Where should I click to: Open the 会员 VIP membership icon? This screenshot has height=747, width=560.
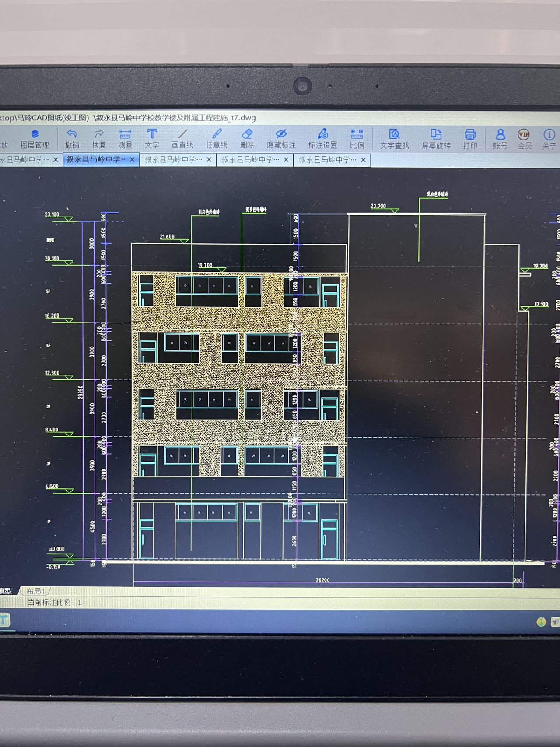(x=524, y=139)
